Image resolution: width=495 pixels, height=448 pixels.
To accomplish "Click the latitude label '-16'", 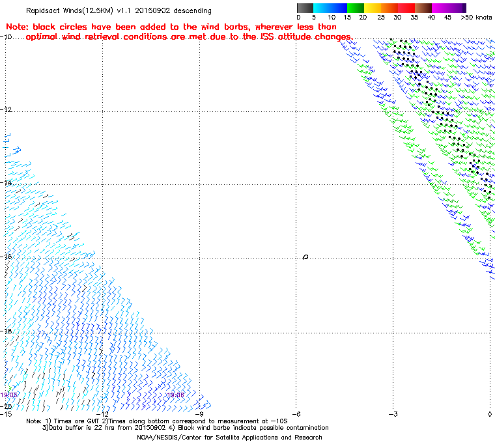I will (6, 257).
